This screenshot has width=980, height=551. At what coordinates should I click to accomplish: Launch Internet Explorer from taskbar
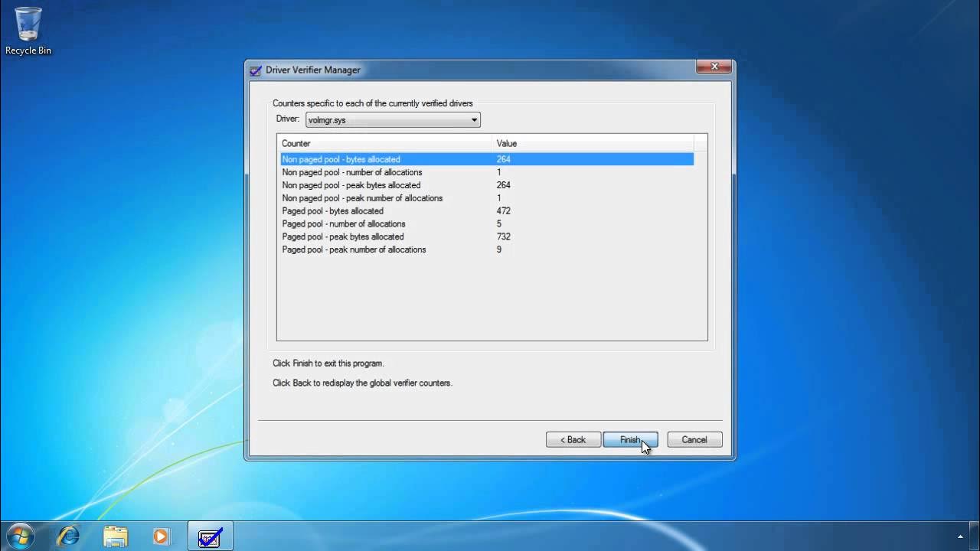[x=68, y=536]
